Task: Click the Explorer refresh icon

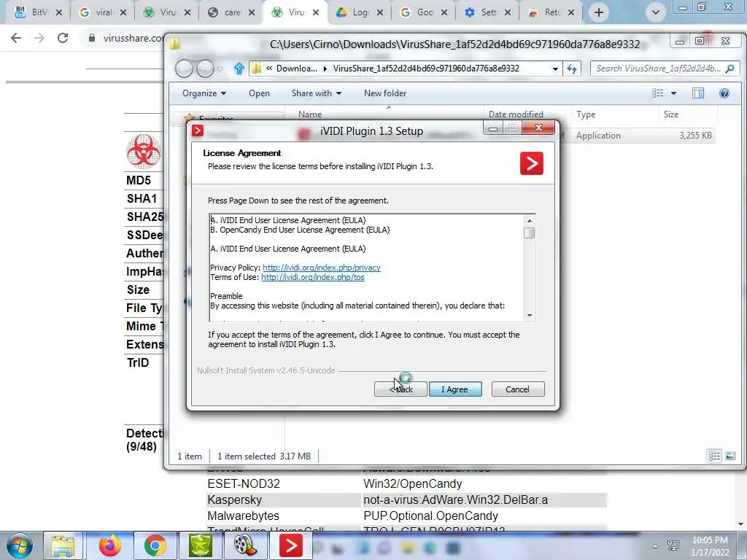Action: [x=572, y=69]
